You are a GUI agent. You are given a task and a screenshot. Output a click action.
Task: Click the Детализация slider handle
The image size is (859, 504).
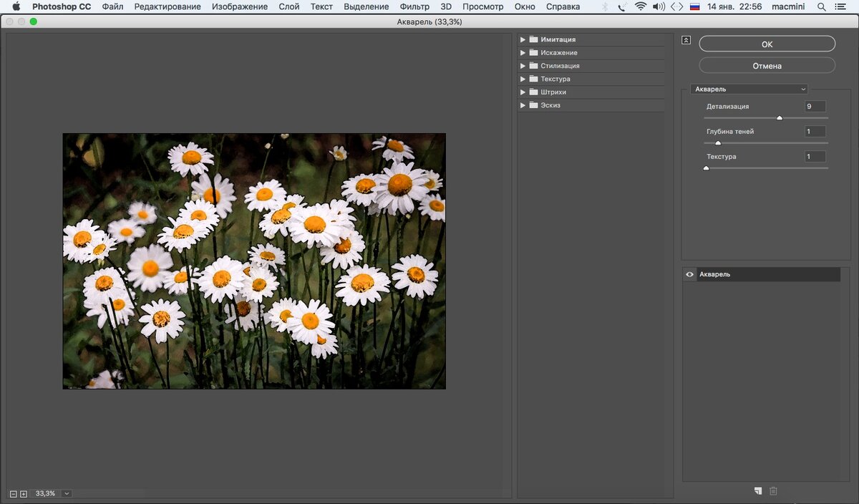(x=780, y=118)
